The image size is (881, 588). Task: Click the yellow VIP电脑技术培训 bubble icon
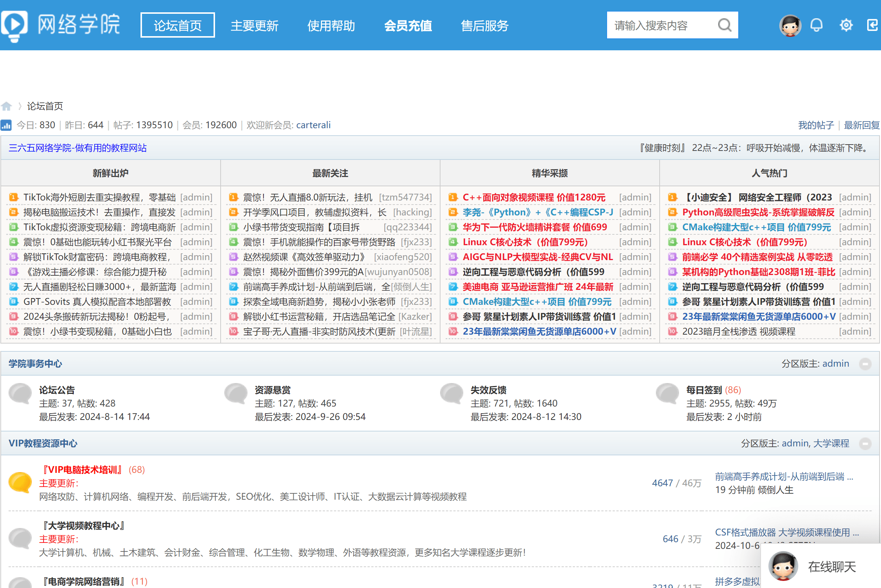click(x=20, y=483)
